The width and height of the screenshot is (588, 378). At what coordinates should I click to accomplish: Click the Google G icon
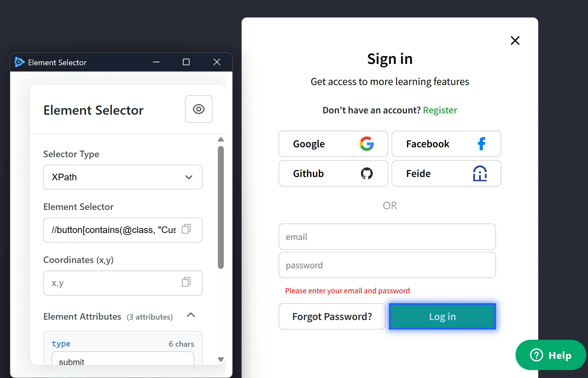click(367, 144)
